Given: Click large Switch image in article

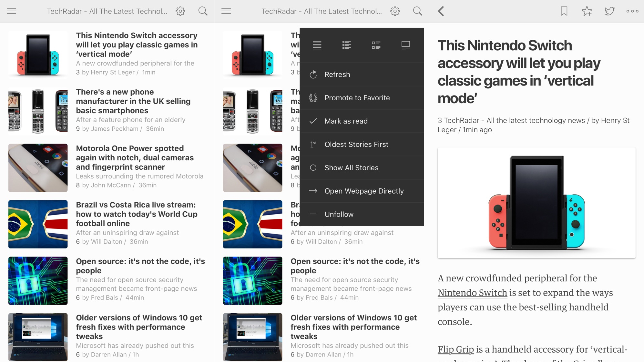Looking at the screenshot, I should tap(537, 203).
